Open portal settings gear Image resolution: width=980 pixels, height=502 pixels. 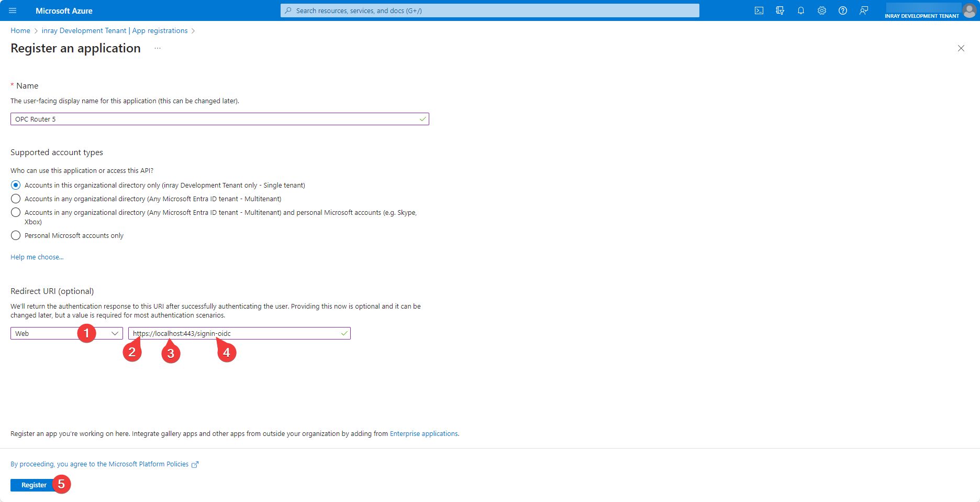point(822,10)
